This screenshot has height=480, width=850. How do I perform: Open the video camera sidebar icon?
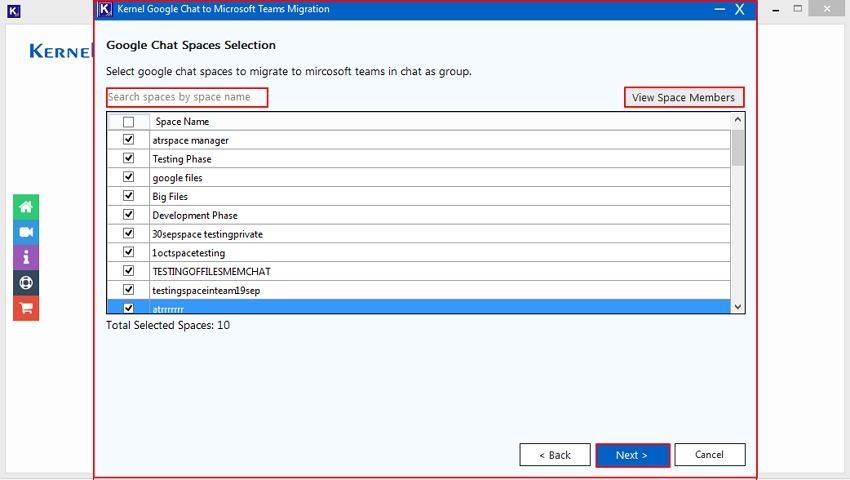point(26,232)
